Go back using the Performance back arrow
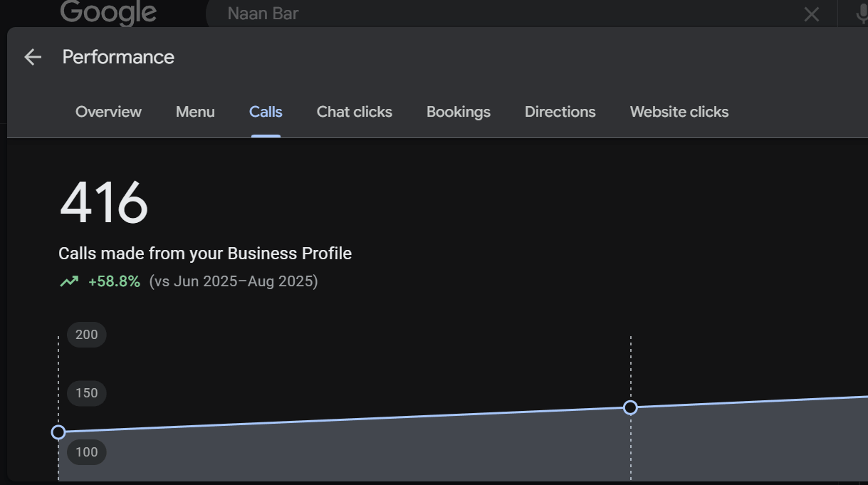Image resolution: width=868 pixels, height=485 pixels. pyautogui.click(x=33, y=57)
